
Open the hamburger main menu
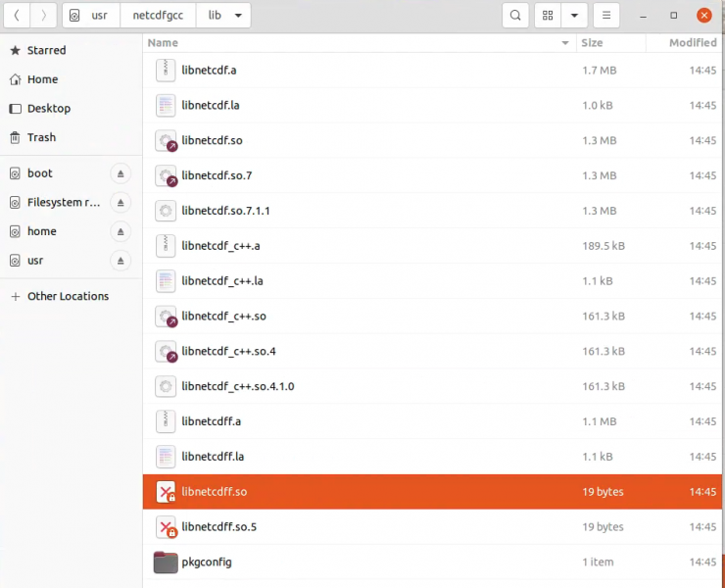[607, 16]
